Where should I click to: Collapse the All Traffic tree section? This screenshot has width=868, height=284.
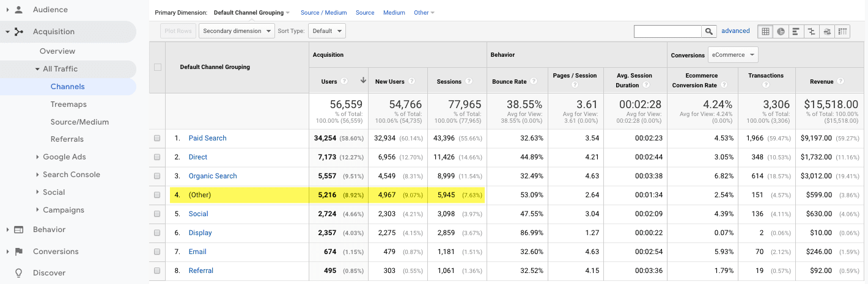pyautogui.click(x=37, y=69)
